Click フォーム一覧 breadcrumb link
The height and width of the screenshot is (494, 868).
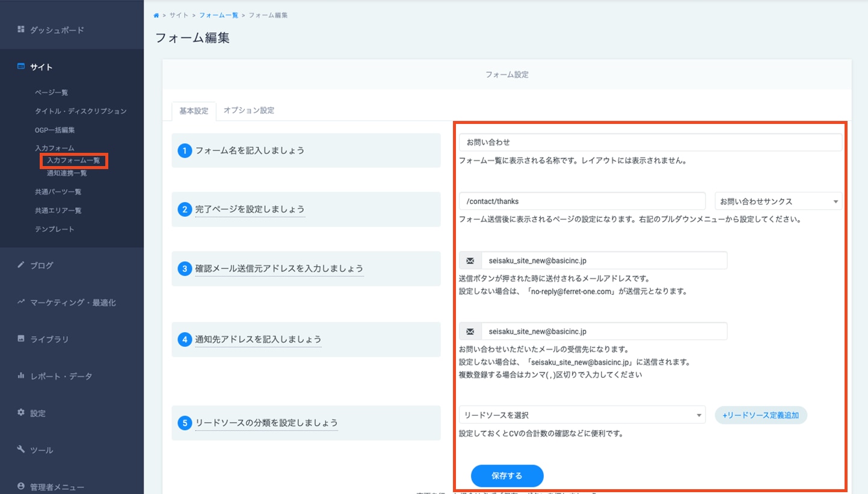pyautogui.click(x=219, y=15)
